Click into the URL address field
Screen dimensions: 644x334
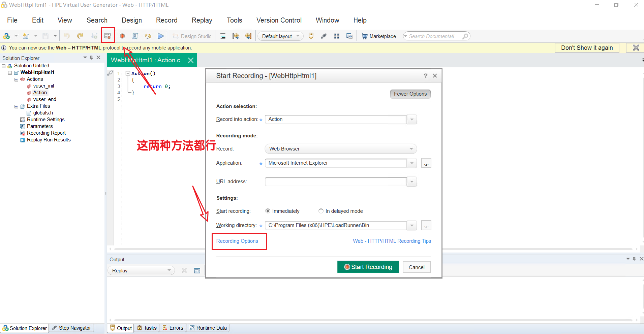point(336,182)
